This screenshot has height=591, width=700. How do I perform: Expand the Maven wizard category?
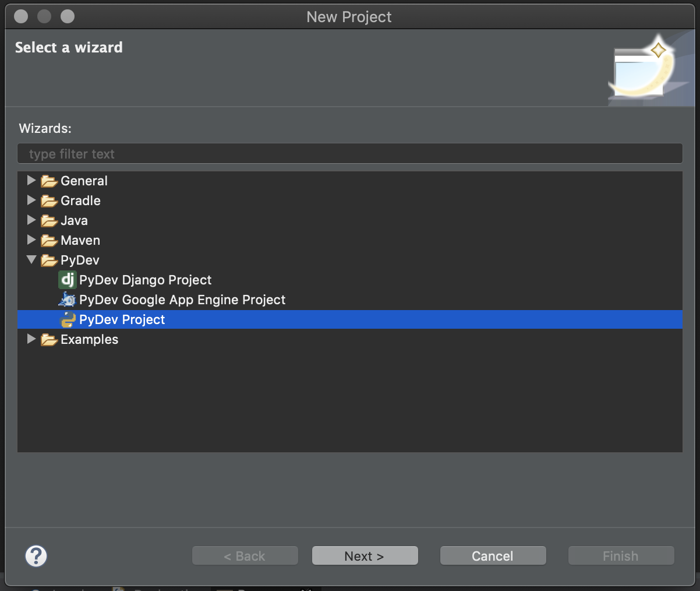point(31,240)
